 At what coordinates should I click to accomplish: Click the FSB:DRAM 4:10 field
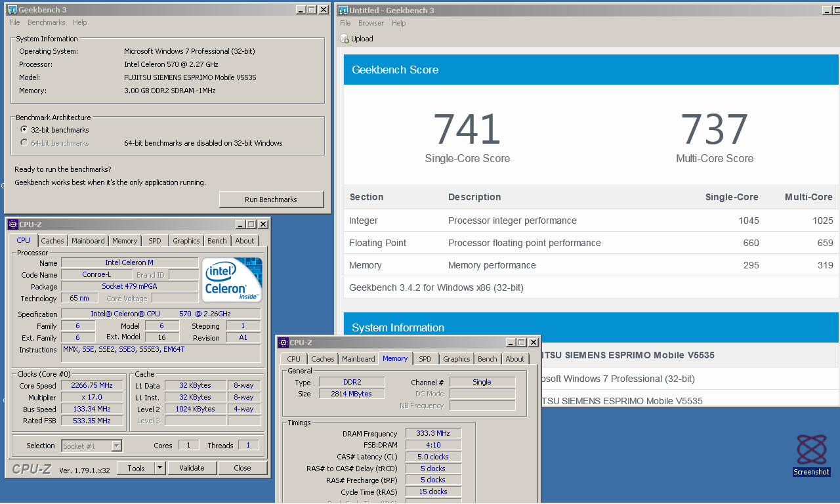(434, 445)
